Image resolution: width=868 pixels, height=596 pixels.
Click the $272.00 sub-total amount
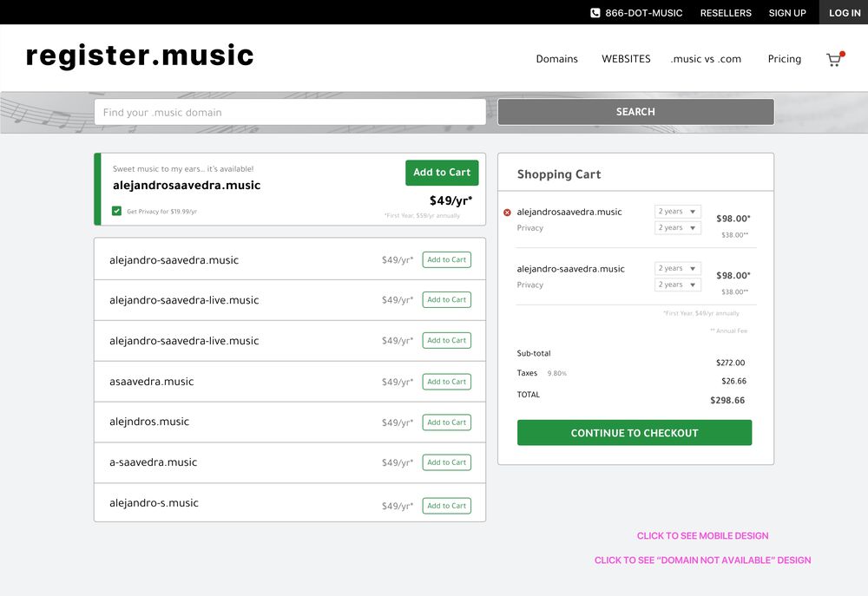[730, 363]
